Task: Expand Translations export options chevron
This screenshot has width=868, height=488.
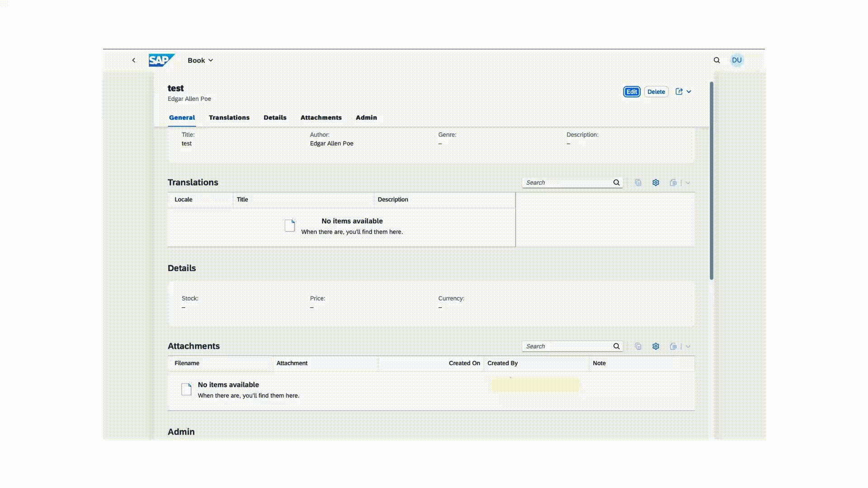Action: click(688, 183)
